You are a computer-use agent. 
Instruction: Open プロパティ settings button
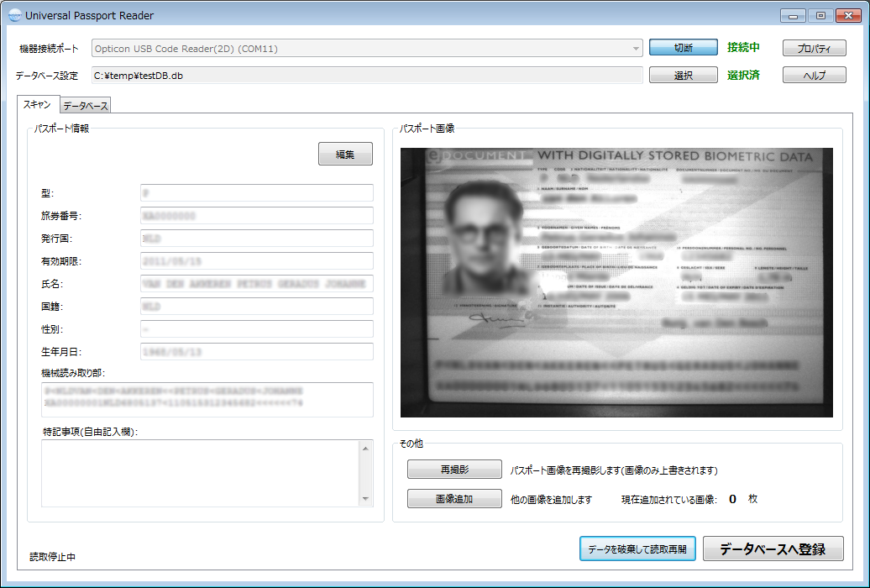tap(813, 49)
